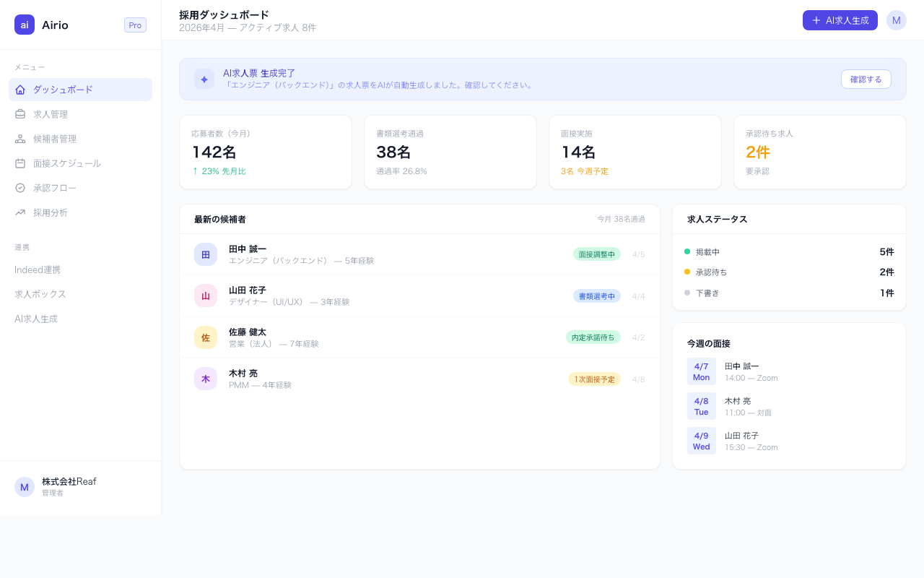The image size is (924, 578).
Task: Click the checkmark icon for 承認フロー
Action: [20, 188]
